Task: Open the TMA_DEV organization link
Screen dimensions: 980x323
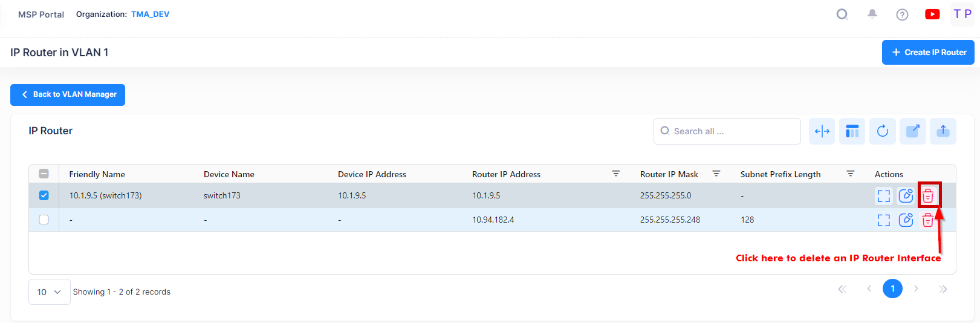Action: coord(150,15)
